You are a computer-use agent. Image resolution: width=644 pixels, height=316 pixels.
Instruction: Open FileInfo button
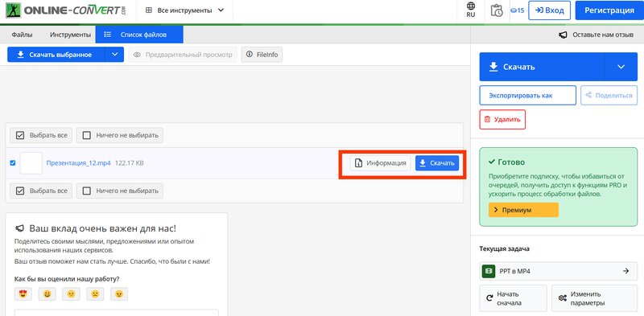pyautogui.click(x=262, y=55)
